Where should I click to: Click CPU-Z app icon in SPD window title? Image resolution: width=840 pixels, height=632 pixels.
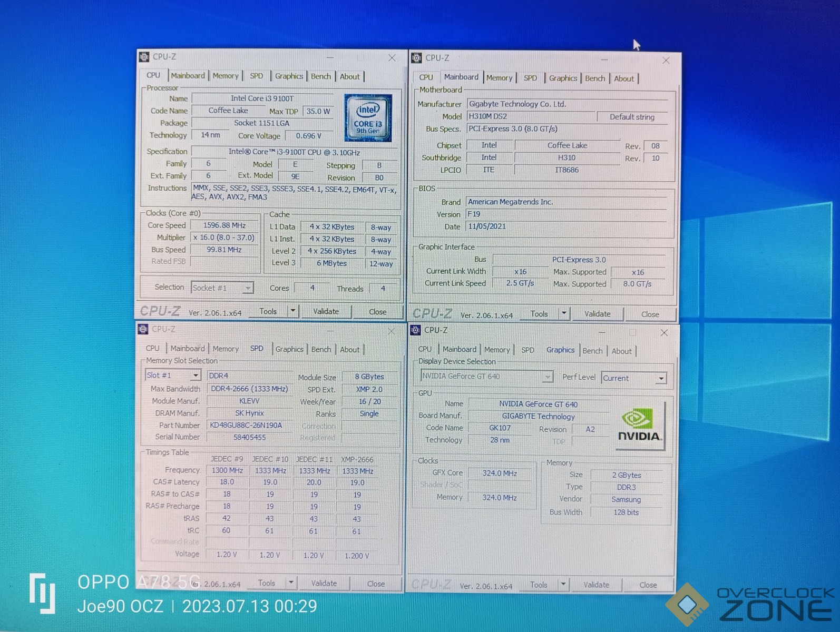coord(143,329)
